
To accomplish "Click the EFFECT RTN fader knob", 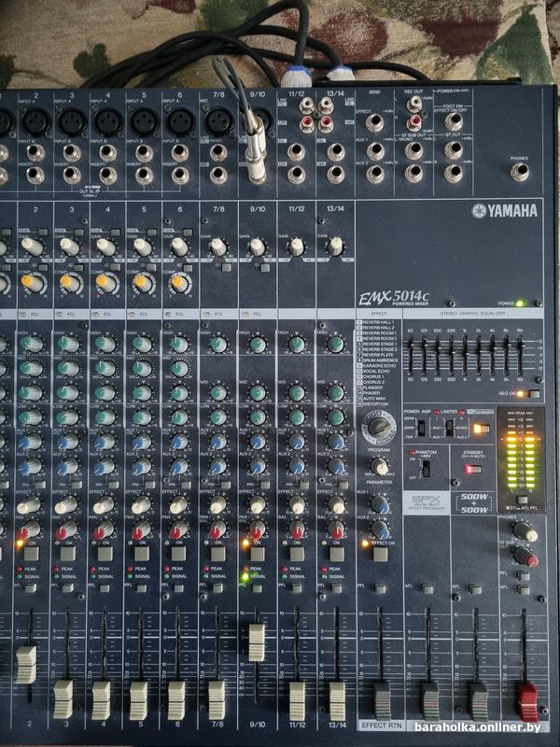I will click(382, 701).
